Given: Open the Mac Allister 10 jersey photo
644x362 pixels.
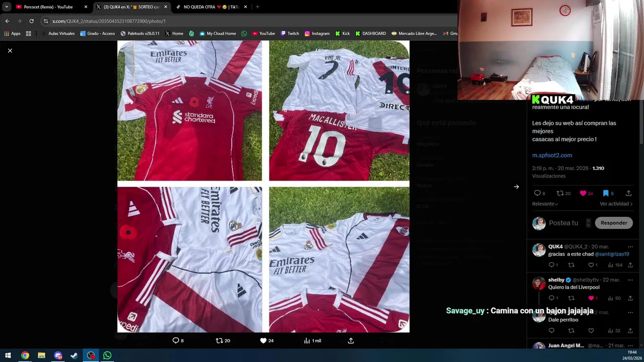Looking at the screenshot, I should (x=339, y=111).
